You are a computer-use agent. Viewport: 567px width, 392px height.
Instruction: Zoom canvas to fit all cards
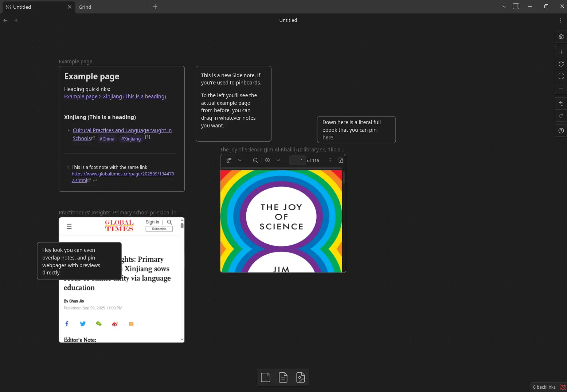[561, 76]
